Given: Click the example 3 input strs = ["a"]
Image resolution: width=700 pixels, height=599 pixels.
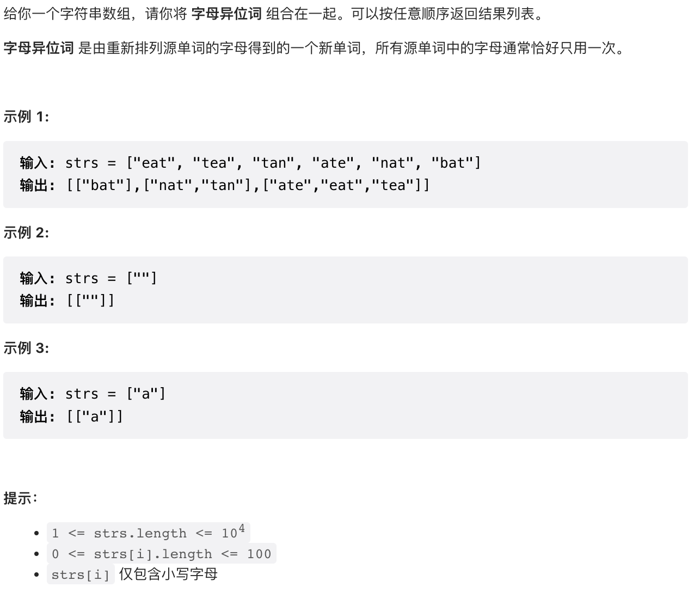Looking at the screenshot, I should [x=115, y=394].
